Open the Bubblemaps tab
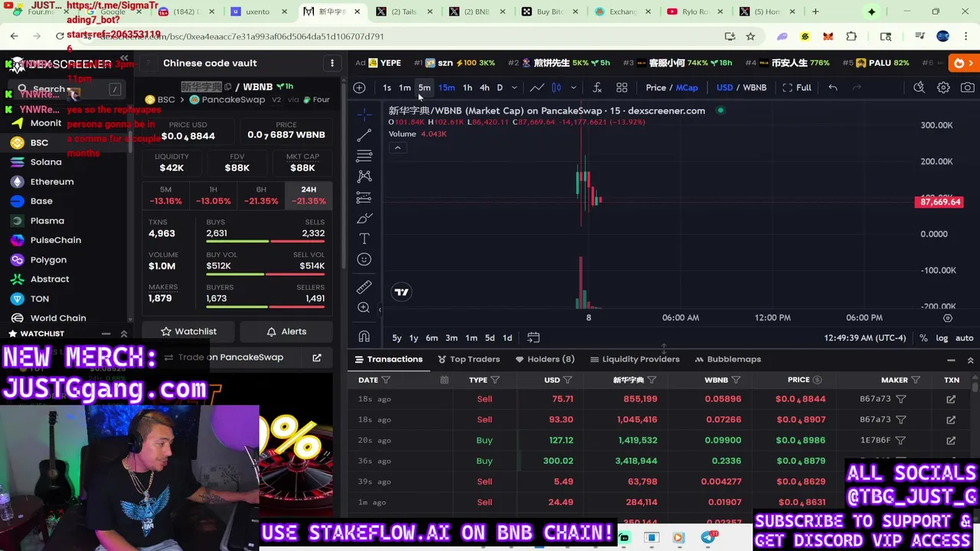980x551 pixels. (x=727, y=359)
